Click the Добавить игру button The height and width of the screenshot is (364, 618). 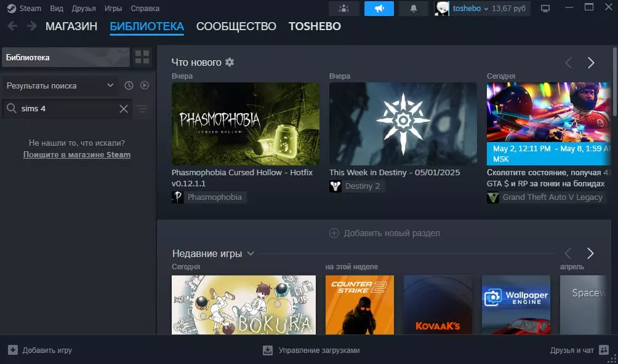click(x=40, y=350)
